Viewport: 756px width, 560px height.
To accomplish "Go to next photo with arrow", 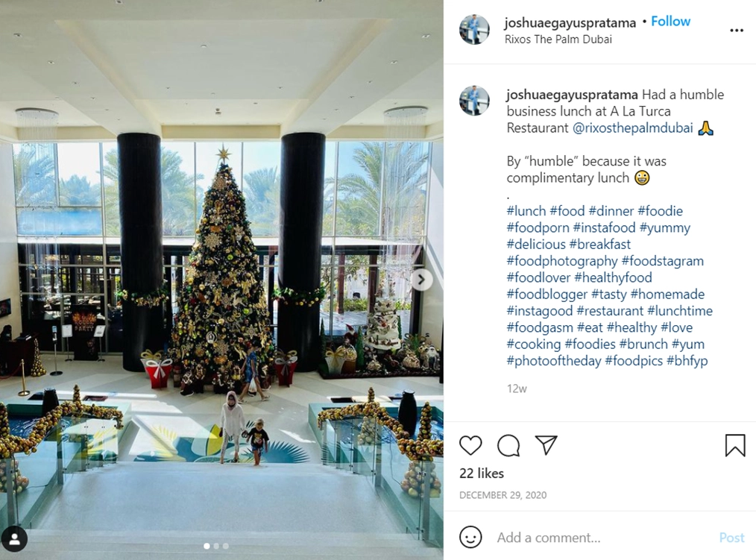I will pyautogui.click(x=421, y=280).
